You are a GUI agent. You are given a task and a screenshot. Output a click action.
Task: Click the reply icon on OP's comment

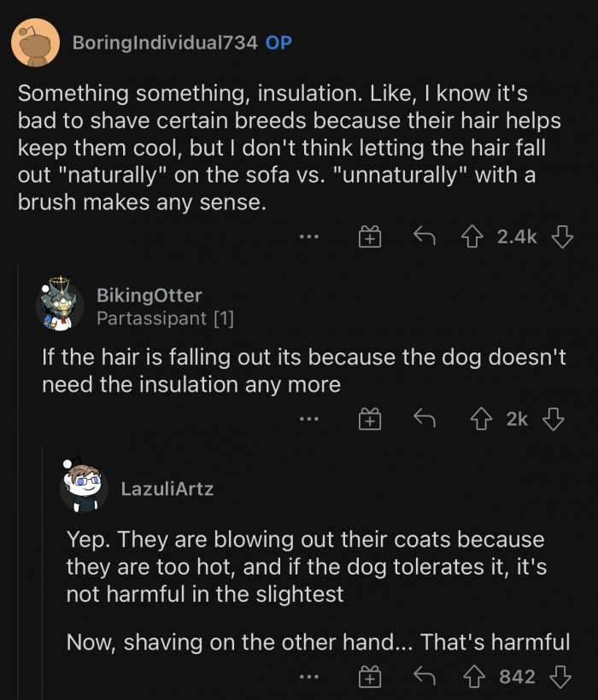(424, 236)
